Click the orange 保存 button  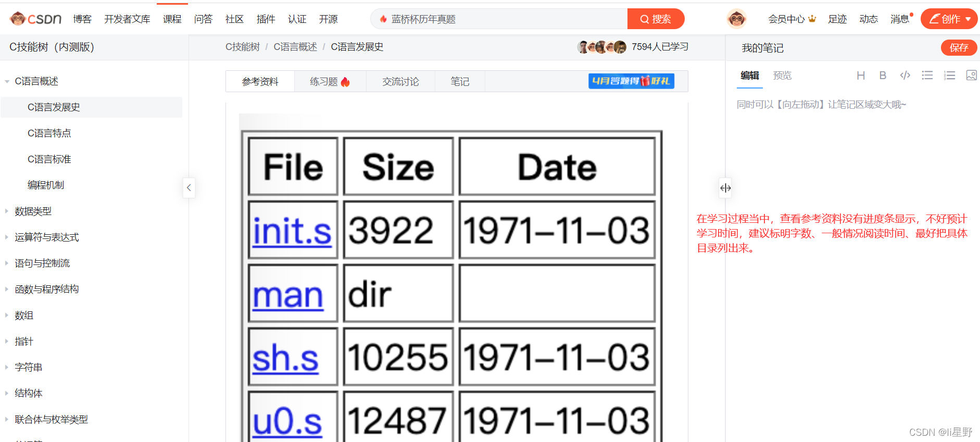tap(958, 48)
